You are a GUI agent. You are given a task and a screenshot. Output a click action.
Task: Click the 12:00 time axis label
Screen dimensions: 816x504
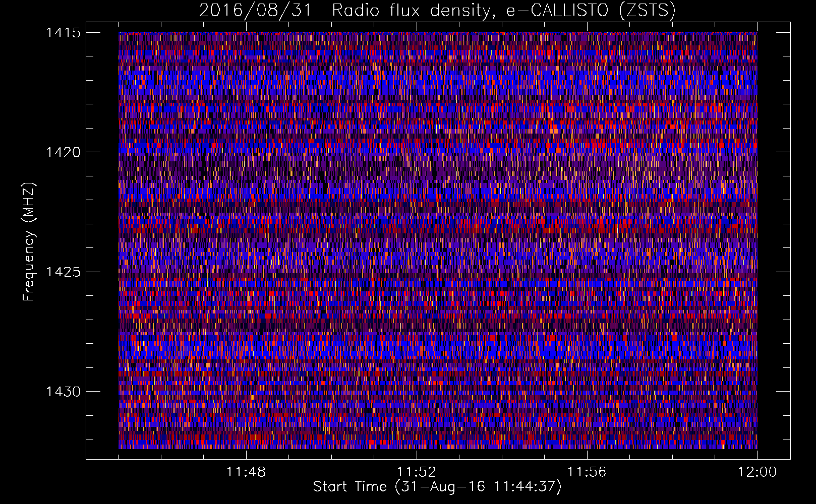pyautogui.click(x=757, y=472)
